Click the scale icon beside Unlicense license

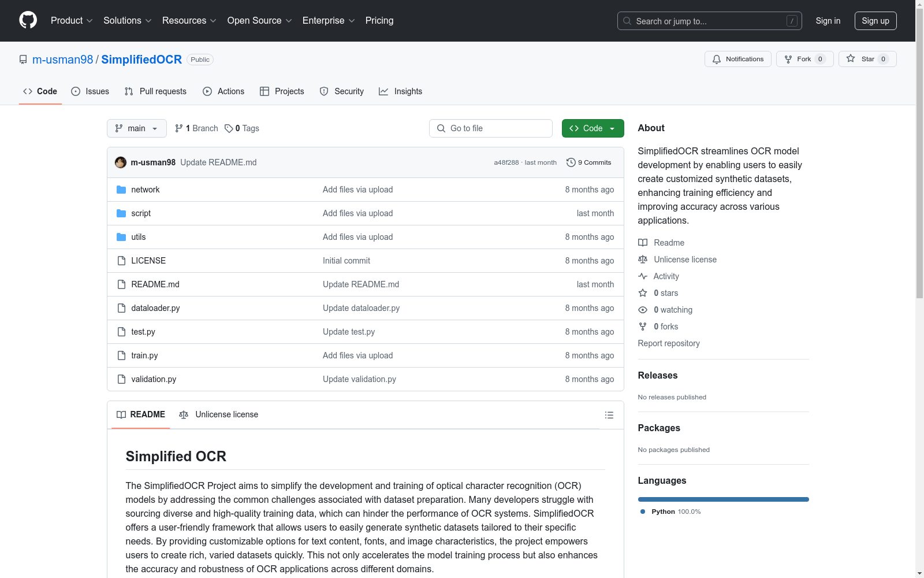tap(643, 260)
